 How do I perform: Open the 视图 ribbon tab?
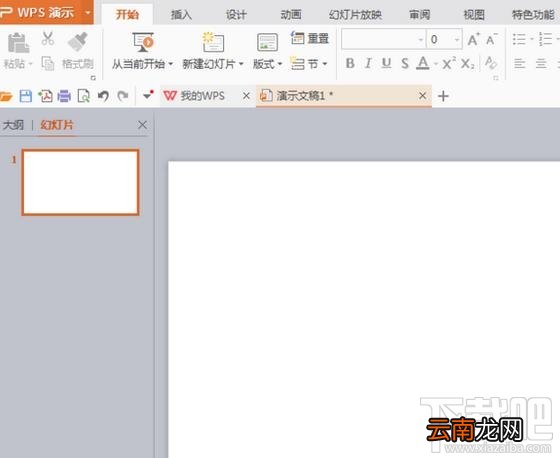tap(474, 15)
